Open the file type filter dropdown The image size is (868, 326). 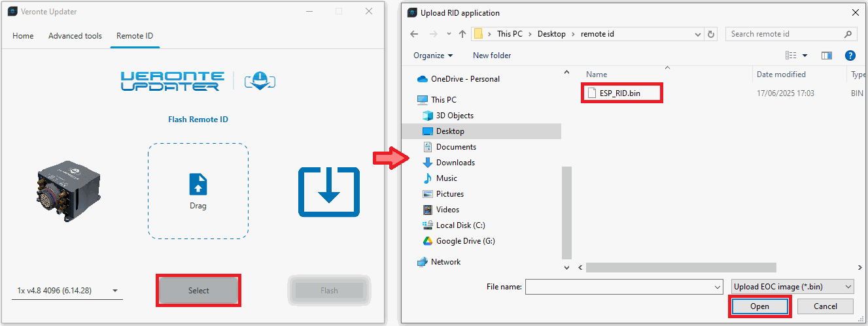click(x=792, y=286)
